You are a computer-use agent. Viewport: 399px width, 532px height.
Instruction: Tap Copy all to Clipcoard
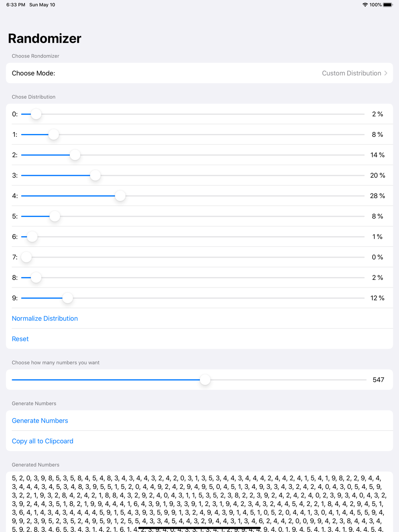(43, 441)
